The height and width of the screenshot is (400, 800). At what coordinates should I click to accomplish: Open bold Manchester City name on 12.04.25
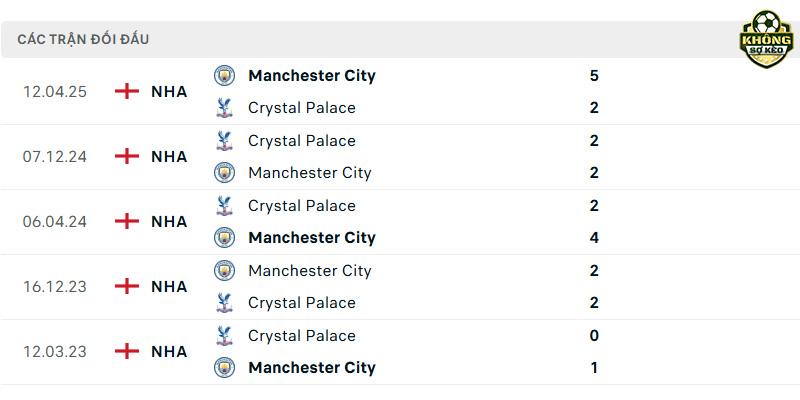pos(312,76)
